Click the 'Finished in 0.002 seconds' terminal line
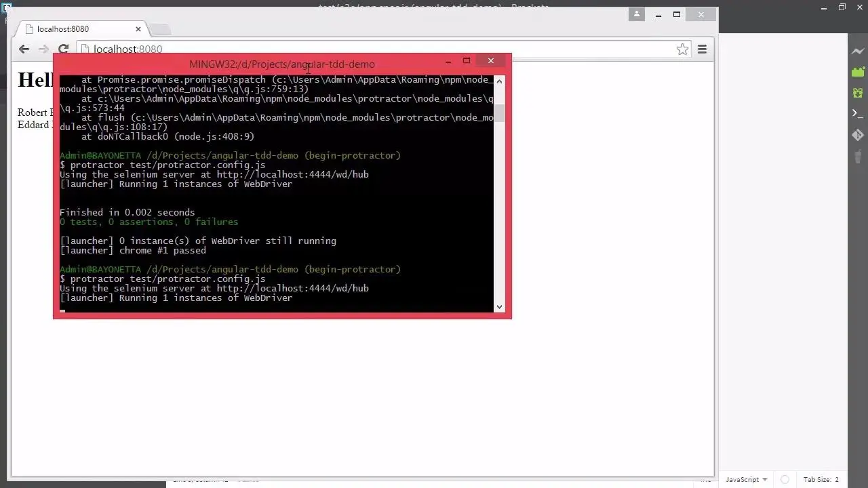Viewport: 868px width, 488px height. coord(127,212)
